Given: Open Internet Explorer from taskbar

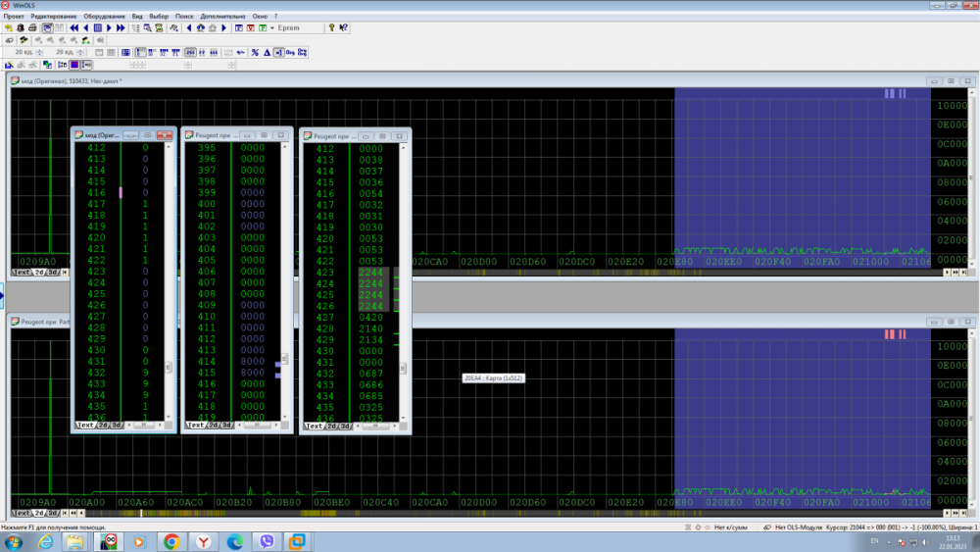Looking at the screenshot, I should tap(46, 542).
